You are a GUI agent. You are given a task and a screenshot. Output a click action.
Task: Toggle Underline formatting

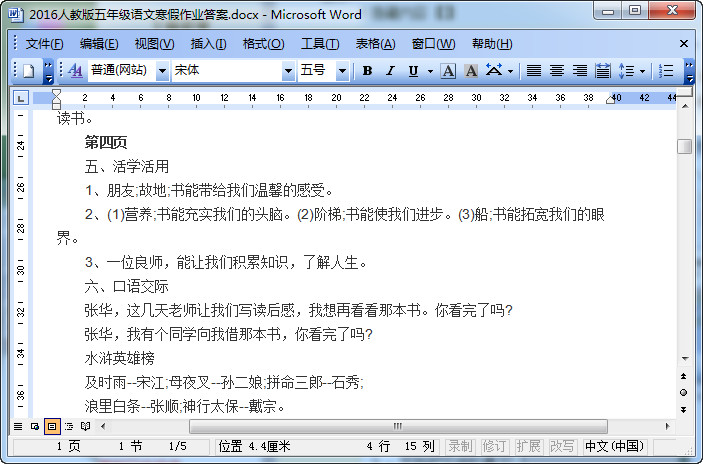click(x=413, y=71)
